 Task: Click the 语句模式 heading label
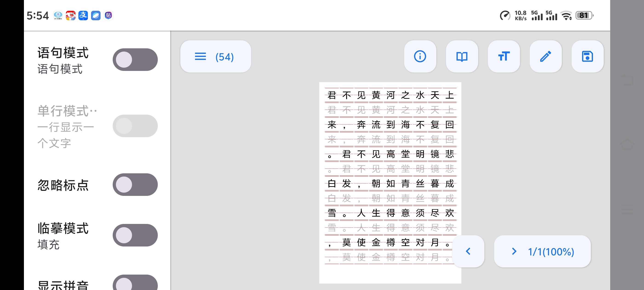point(63,53)
